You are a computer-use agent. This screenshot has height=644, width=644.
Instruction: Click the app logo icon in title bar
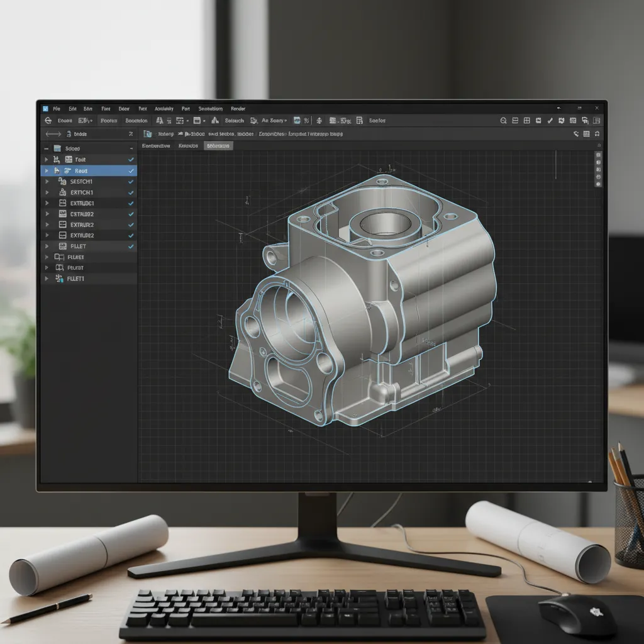[45, 109]
